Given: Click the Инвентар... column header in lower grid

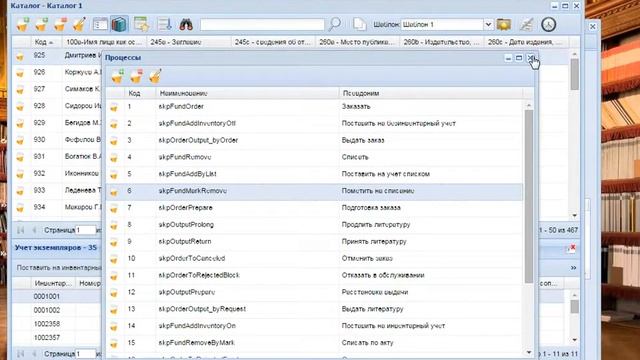Looking at the screenshot, I should 53,283.
